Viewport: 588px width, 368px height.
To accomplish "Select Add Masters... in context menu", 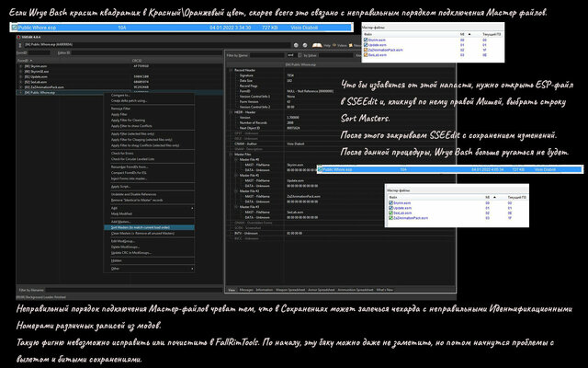I will click(128, 221).
